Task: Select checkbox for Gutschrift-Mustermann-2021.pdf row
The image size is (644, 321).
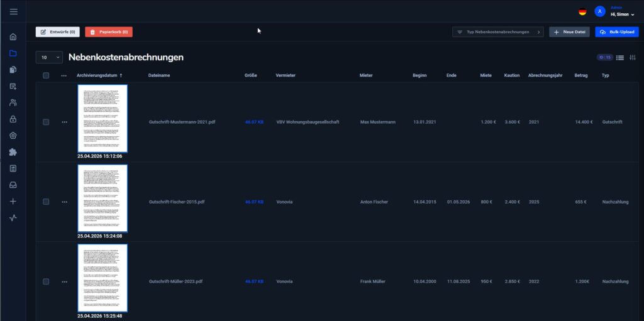Action: (x=46, y=122)
